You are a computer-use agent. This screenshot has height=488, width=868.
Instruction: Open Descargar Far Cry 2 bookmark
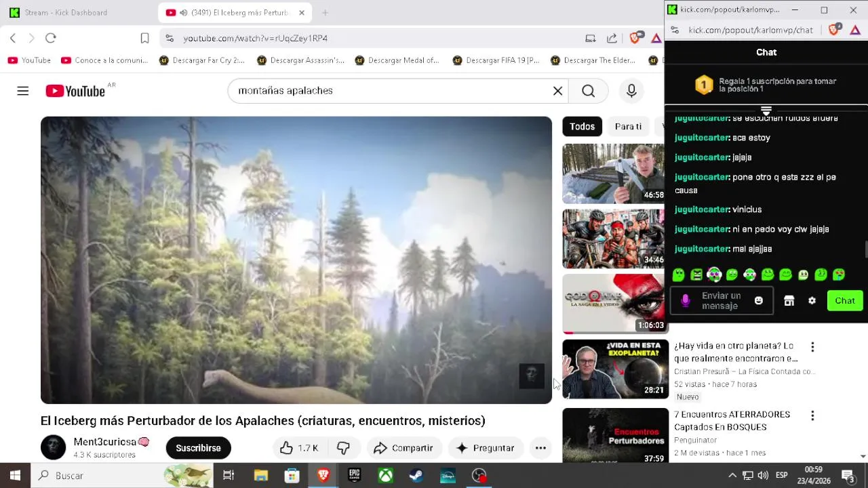tap(202, 60)
